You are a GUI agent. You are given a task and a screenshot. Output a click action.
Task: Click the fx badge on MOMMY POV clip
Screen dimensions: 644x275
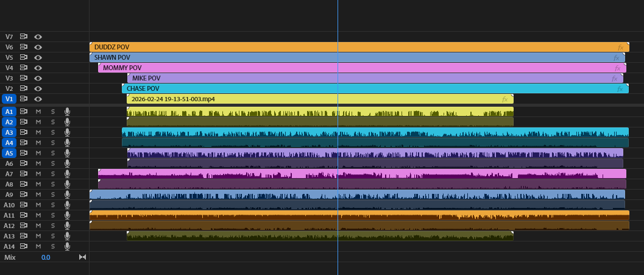pos(618,68)
